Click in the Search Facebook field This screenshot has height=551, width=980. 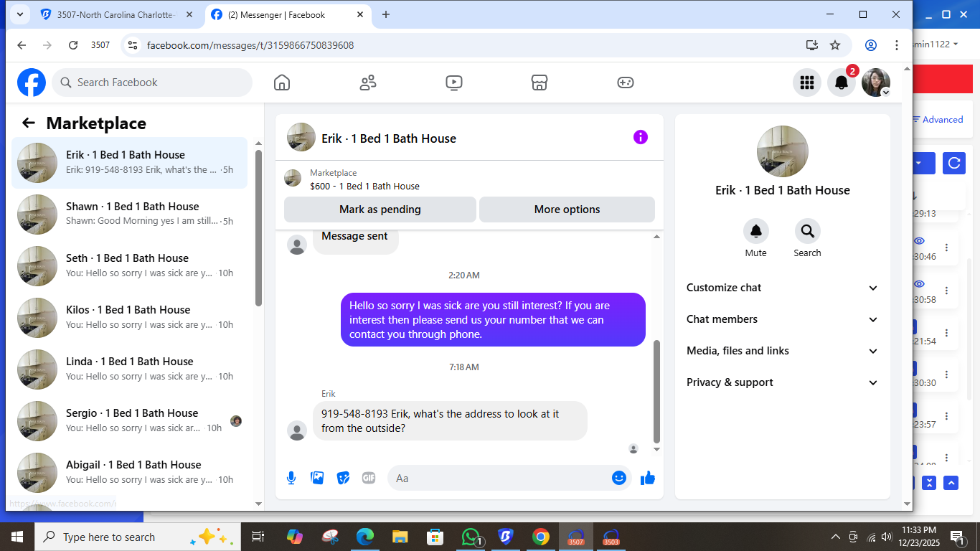(152, 83)
